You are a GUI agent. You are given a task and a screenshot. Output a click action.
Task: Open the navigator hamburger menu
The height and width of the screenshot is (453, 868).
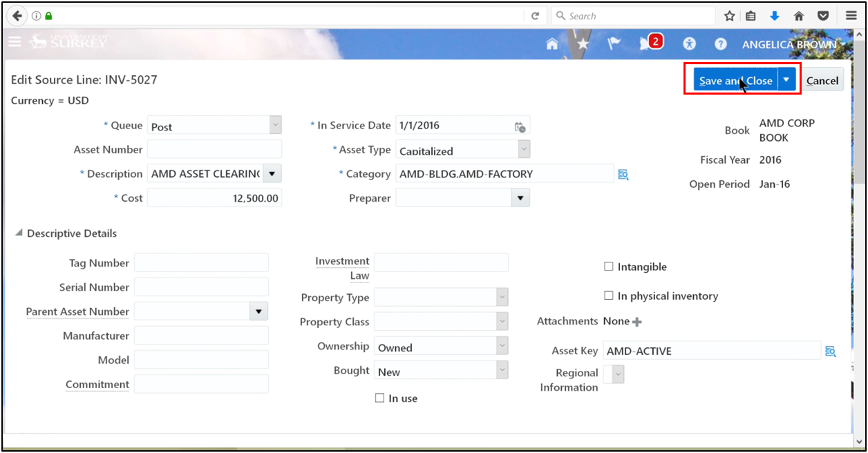[15, 41]
